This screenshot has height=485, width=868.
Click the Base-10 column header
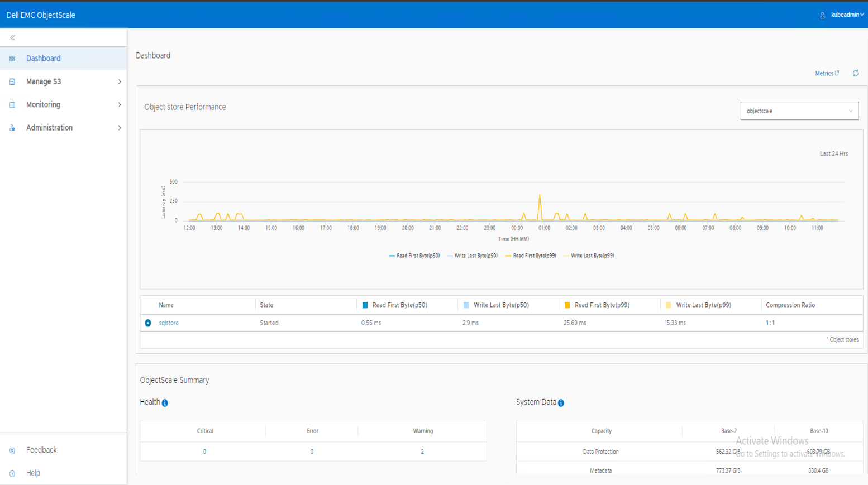pos(819,431)
